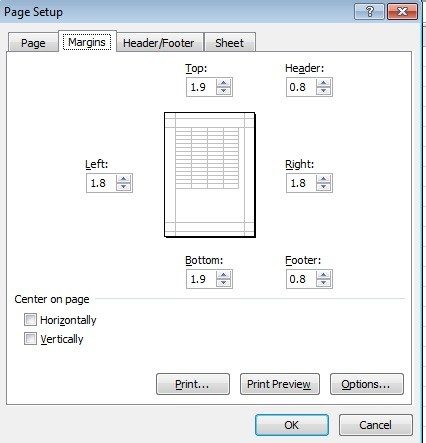Click the page margins preview thumbnail
The image size is (426, 443).
click(210, 175)
